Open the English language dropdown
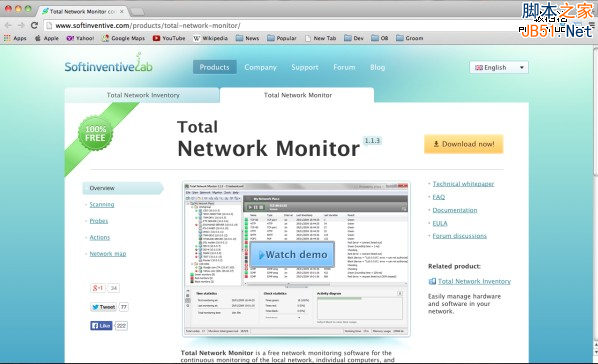This screenshot has height=364, width=598. (x=499, y=68)
